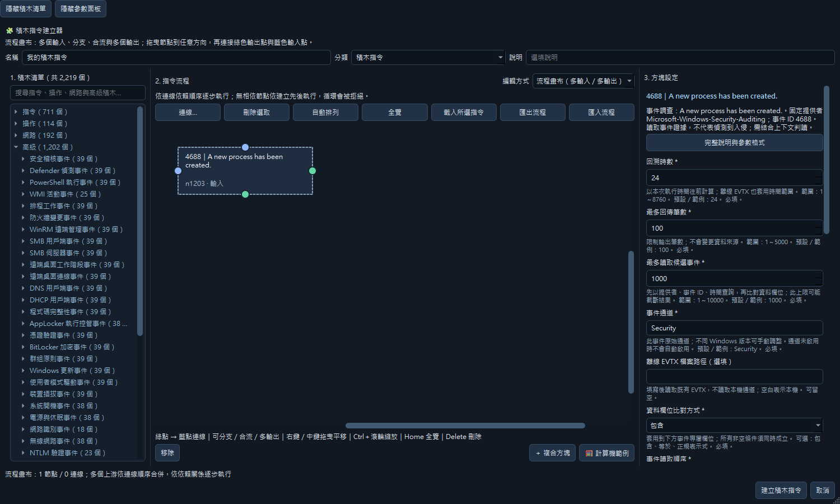Select NTLM 驗證事件 tree item
Viewport: 840px width, 504px height.
67,453
